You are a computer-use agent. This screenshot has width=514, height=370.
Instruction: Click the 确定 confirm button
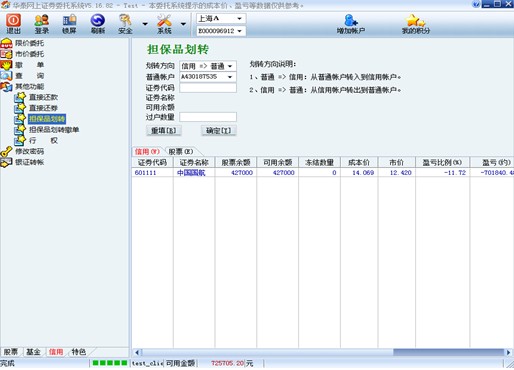point(219,131)
